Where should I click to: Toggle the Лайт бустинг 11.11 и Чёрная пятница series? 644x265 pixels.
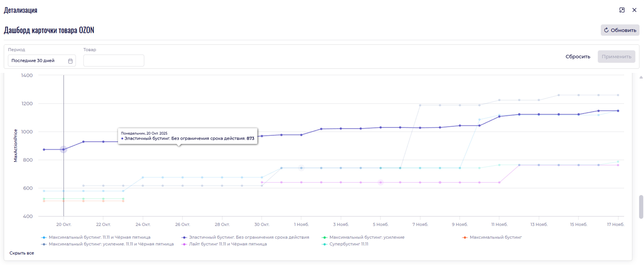pos(227,244)
